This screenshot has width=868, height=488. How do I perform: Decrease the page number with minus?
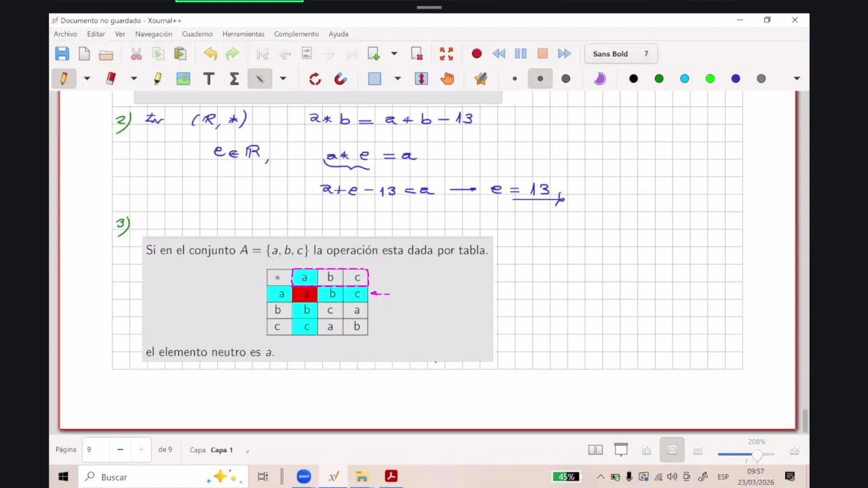[120, 449]
